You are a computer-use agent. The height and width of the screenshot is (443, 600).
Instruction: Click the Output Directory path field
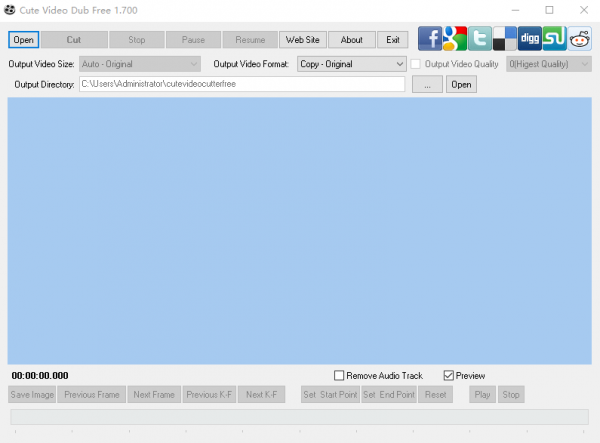tap(242, 84)
